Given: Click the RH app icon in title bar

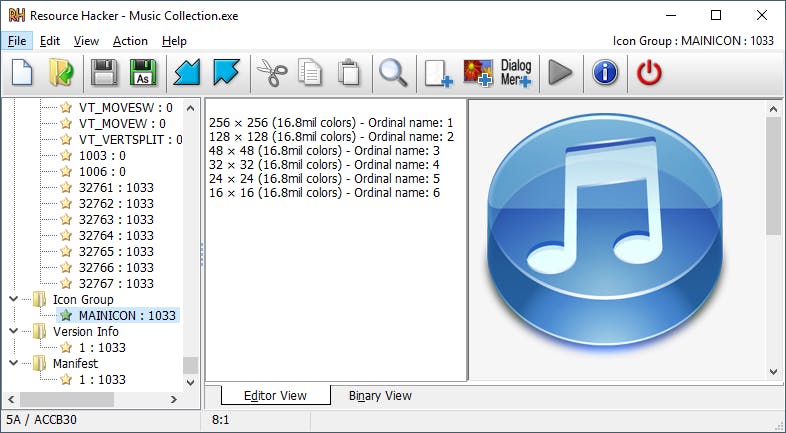Looking at the screenshot, I should [17, 16].
